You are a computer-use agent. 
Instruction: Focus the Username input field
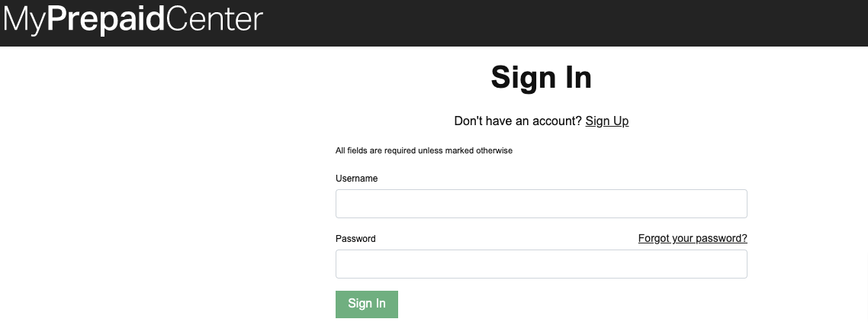[542, 204]
